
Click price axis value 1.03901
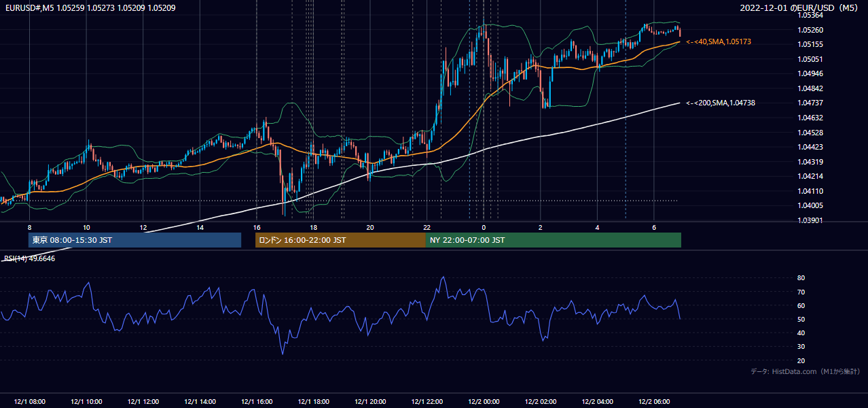coord(810,220)
